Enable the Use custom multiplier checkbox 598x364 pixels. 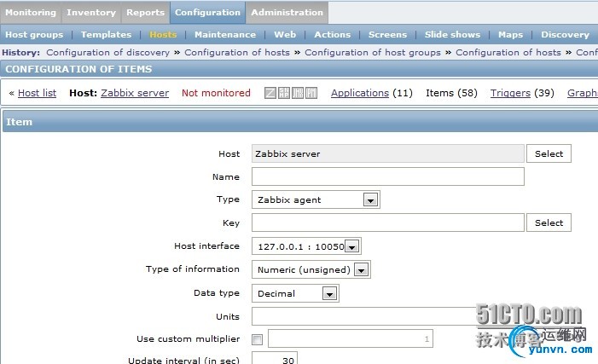pyautogui.click(x=258, y=339)
